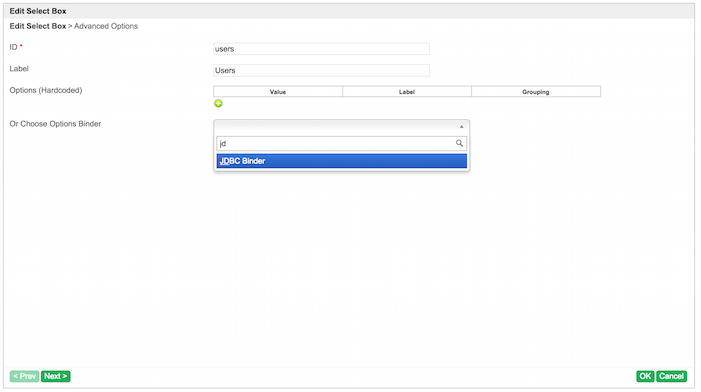This screenshot has height=392, width=701.
Task: Click the Edit Select Box title bar
Action: click(x=349, y=11)
